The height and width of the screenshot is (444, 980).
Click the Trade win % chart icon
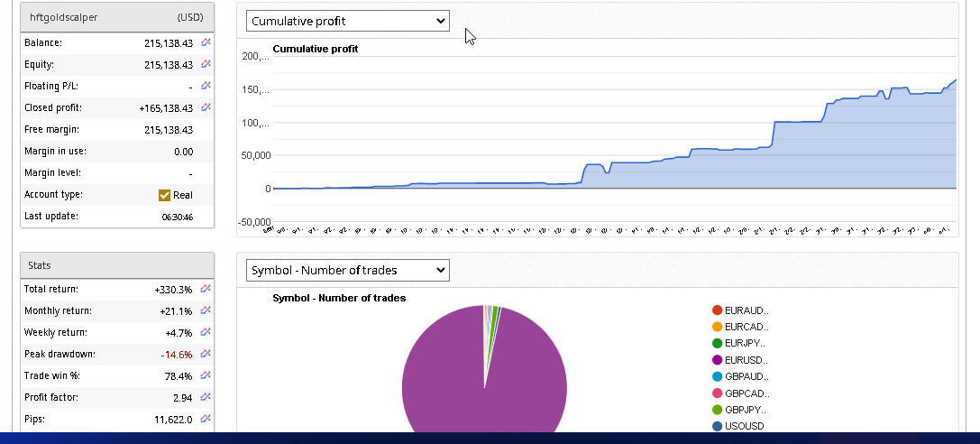(206, 375)
